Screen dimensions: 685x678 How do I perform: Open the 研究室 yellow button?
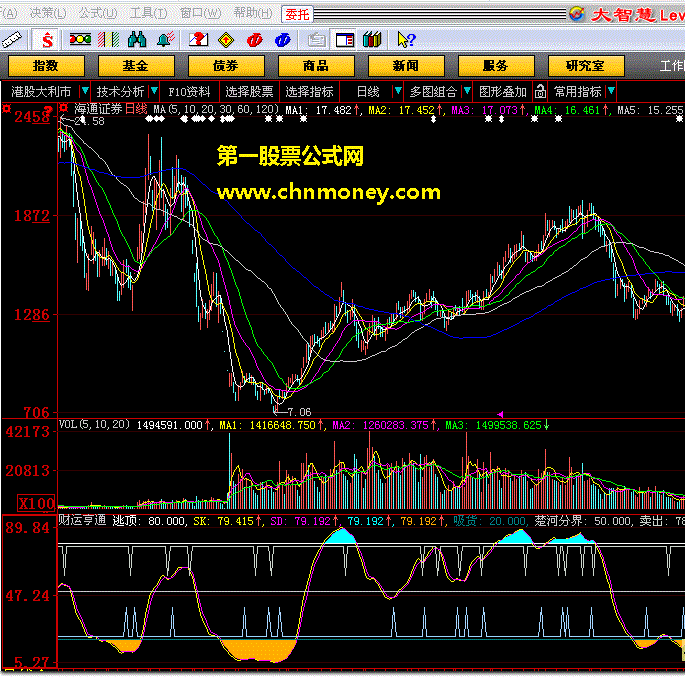tap(586, 66)
